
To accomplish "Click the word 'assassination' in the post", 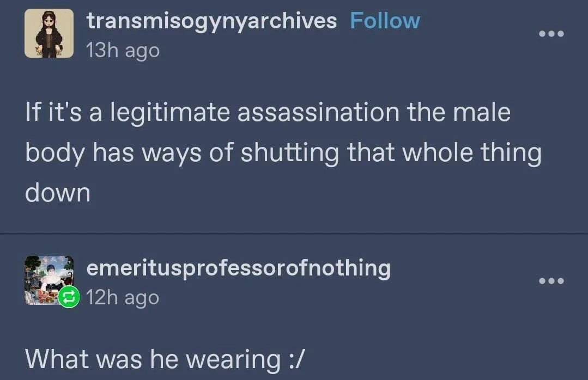I will [x=318, y=113].
